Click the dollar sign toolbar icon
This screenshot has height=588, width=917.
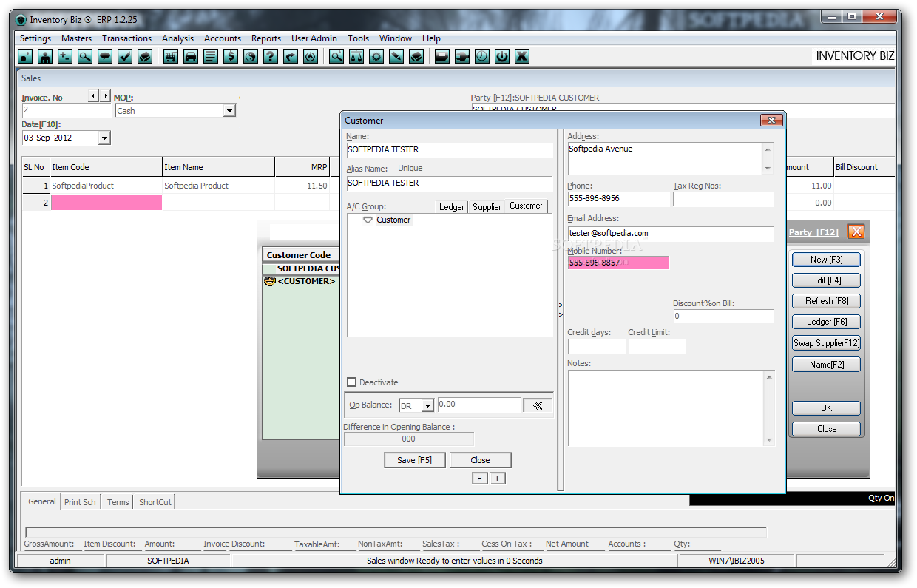[231, 56]
